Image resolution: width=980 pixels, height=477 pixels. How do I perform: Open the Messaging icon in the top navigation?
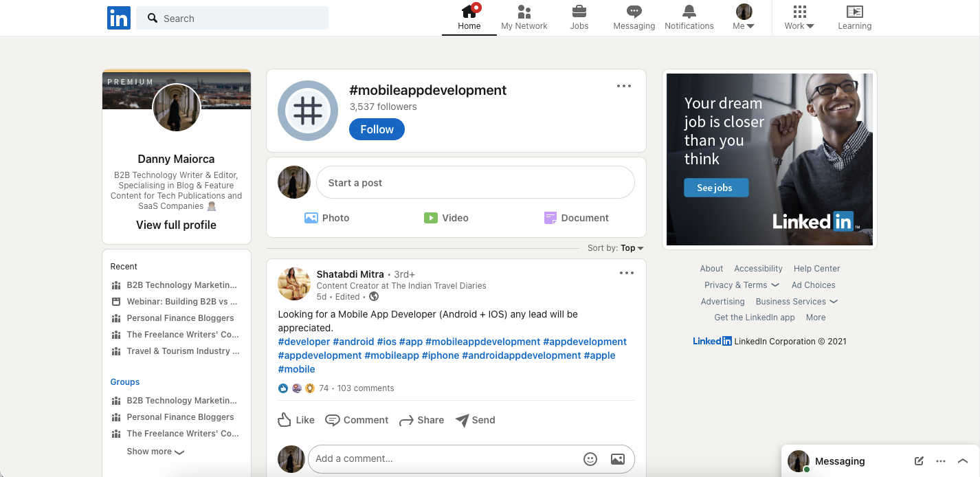pyautogui.click(x=633, y=17)
